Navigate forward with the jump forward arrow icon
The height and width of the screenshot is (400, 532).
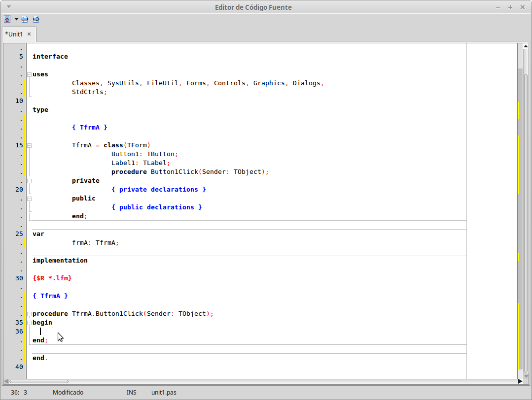[35, 19]
